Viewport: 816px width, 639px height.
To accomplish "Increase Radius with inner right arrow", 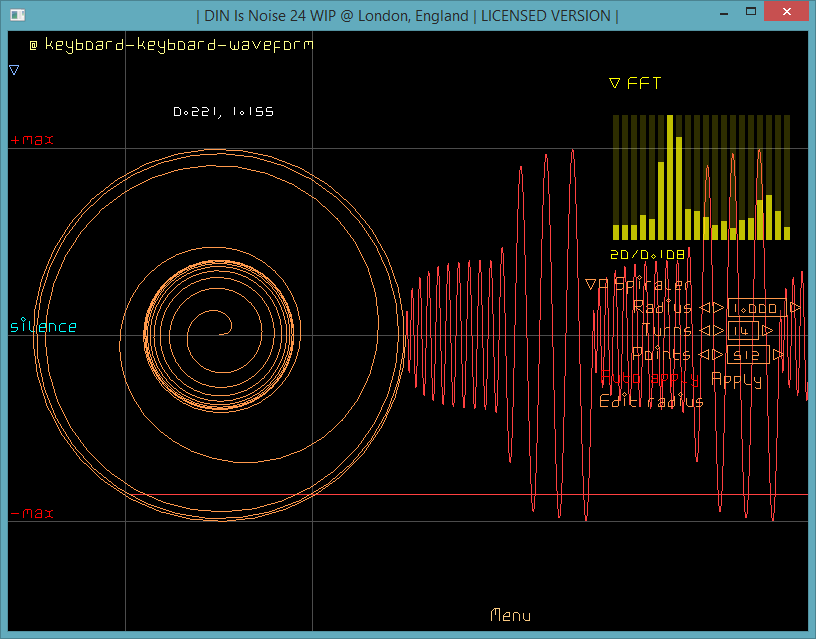I will (718, 308).
